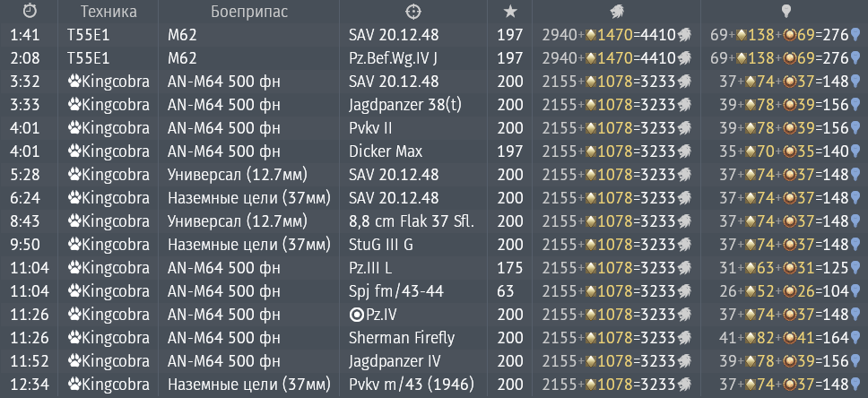Screen dimensions: 868x398
Task: Click the silver lion currency header icon
Action: click(617, 12)
